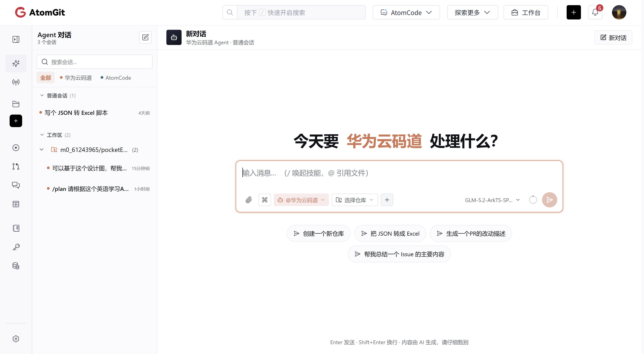Click the 创建一个新仓库 suggestion
The height and width of the screenshot is (354, 644).
point(318,233)
